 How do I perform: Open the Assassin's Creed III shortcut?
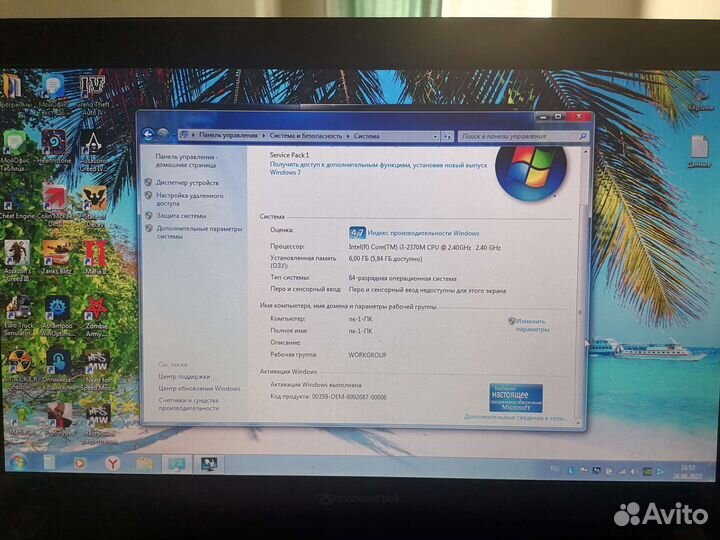click(x=17, y=260)
